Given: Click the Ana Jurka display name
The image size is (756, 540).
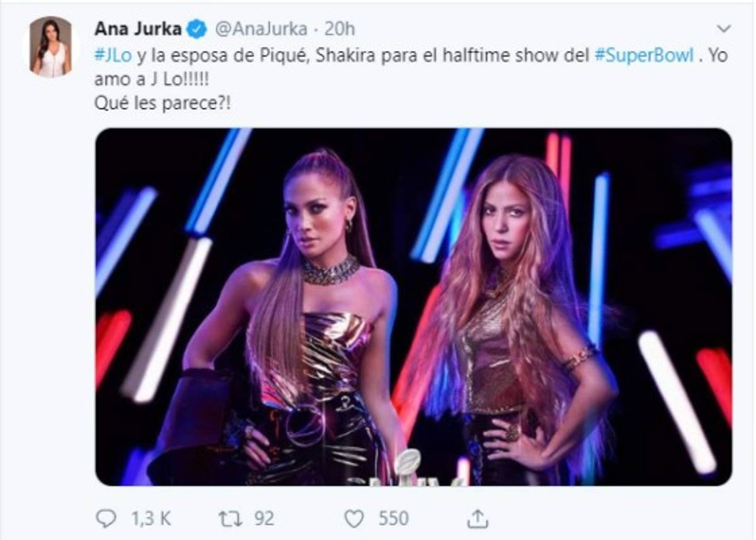Looking at the screenshot, I should coord(138,28).
